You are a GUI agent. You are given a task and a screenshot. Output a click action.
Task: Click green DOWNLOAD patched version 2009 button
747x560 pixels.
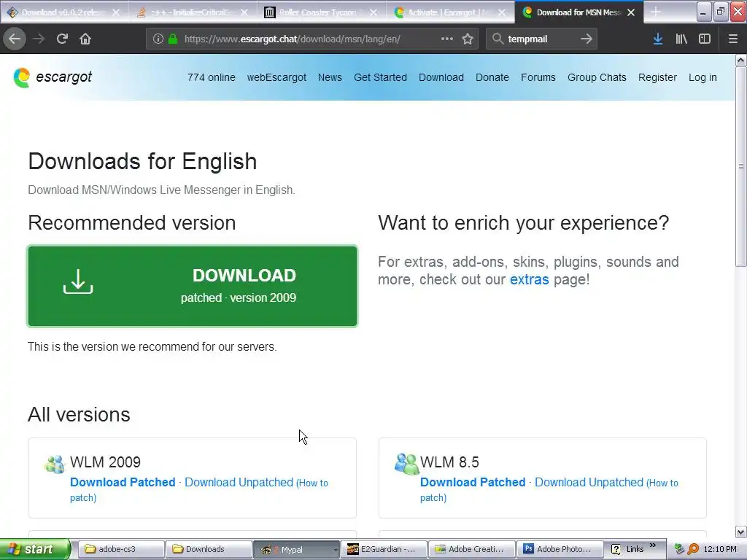pos(193,286)
